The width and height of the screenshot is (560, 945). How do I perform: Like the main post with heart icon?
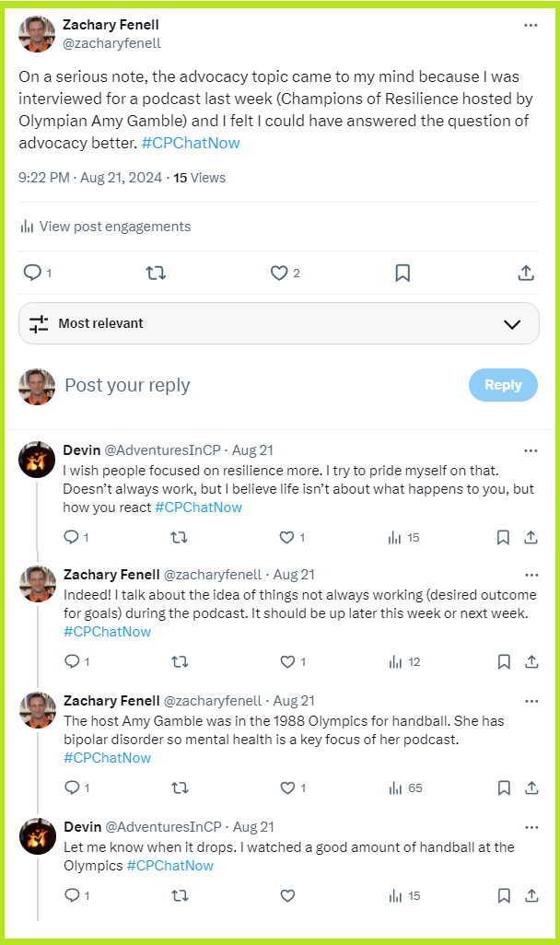pos(279,273)
